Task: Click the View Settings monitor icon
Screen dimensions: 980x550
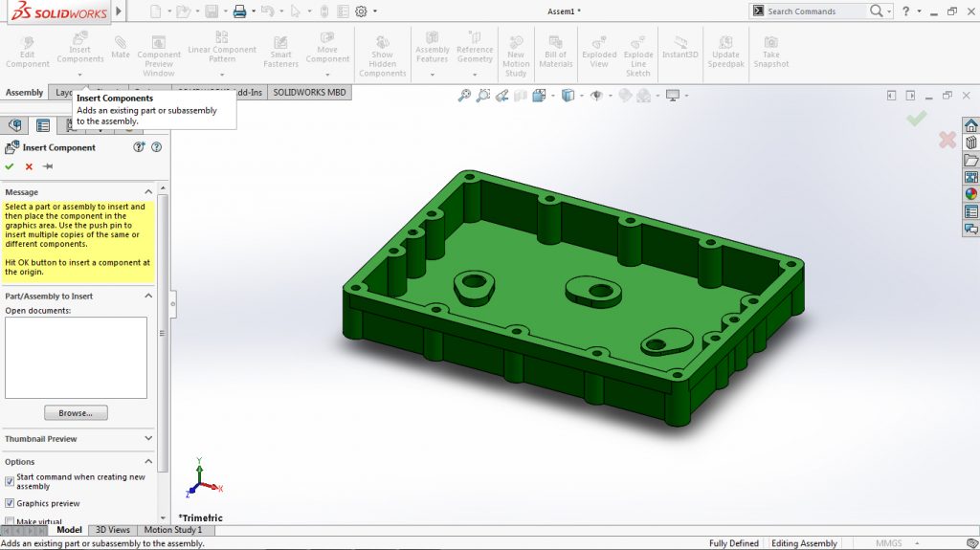Action: (673, 96)
